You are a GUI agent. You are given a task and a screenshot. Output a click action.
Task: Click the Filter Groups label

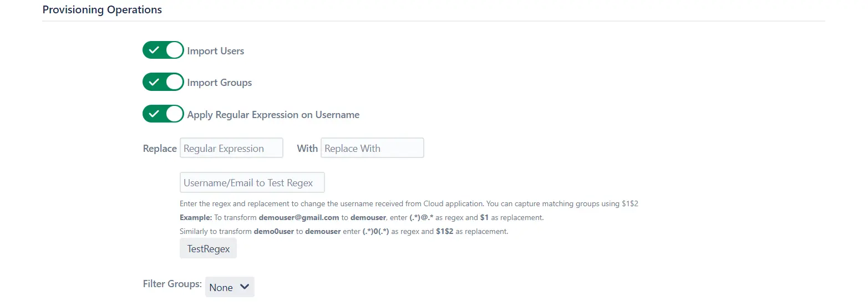pyautogui.click(x=172, y=284)
